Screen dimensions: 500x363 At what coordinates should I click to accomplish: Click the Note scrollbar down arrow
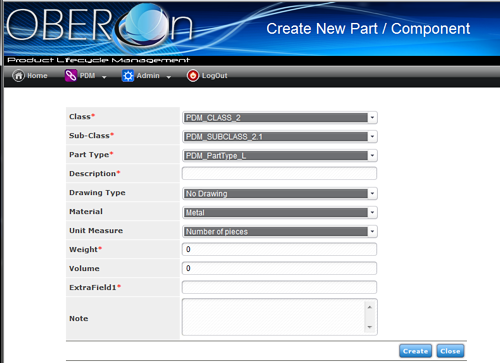[370, 327]
